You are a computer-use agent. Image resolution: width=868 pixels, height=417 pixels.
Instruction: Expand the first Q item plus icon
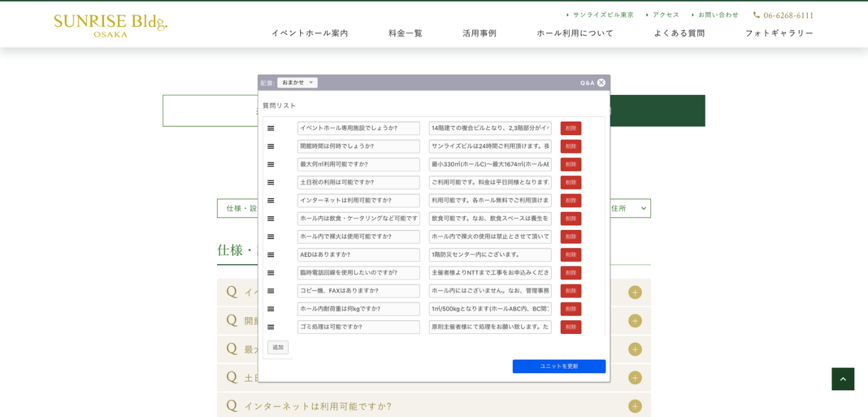[634, 292]
